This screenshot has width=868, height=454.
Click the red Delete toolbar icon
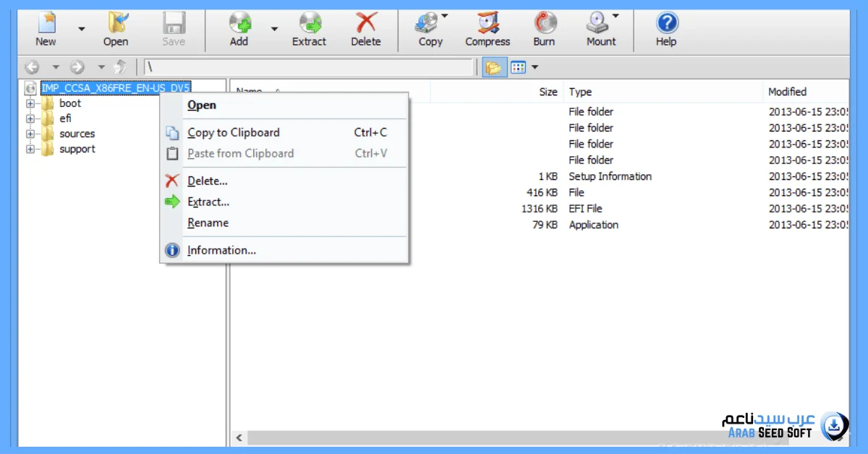pyautogui.click(x=365, y=24)
